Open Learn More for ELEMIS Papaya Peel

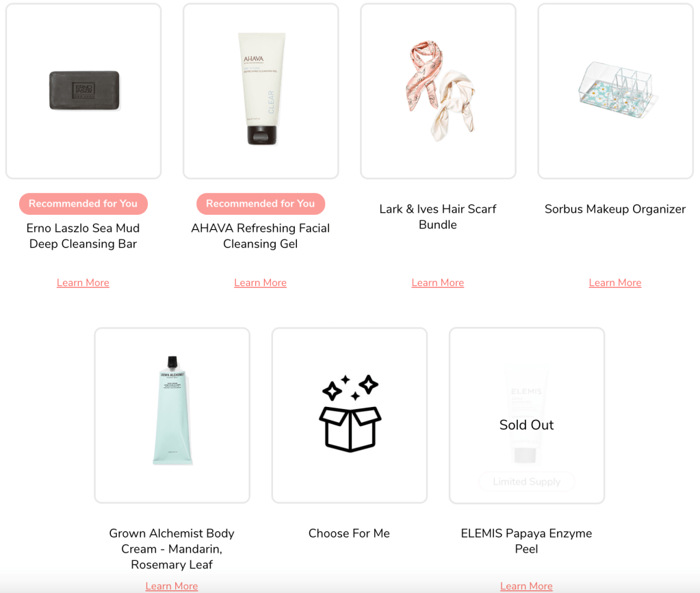click(526, 586)
